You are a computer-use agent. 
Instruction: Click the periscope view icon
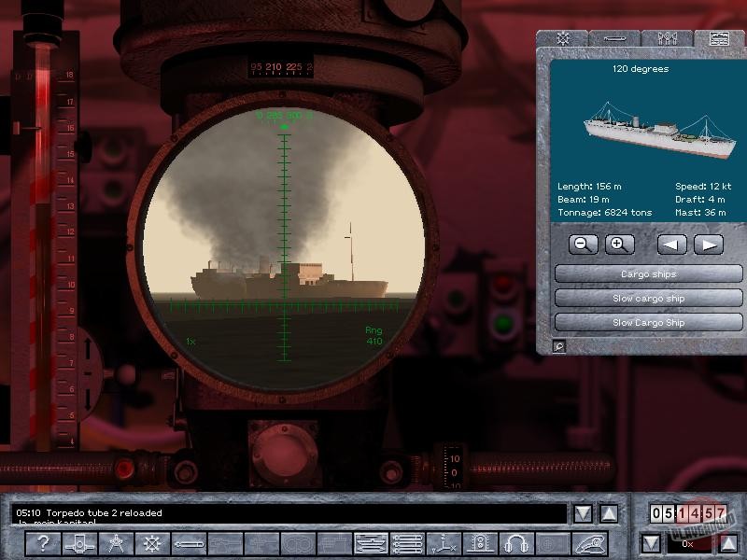[78, 543]
